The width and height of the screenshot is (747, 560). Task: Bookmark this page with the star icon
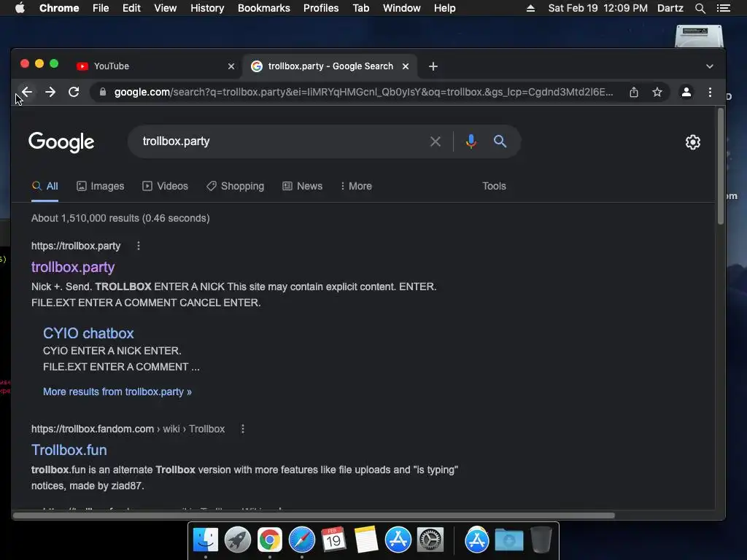tap(657, 92)
